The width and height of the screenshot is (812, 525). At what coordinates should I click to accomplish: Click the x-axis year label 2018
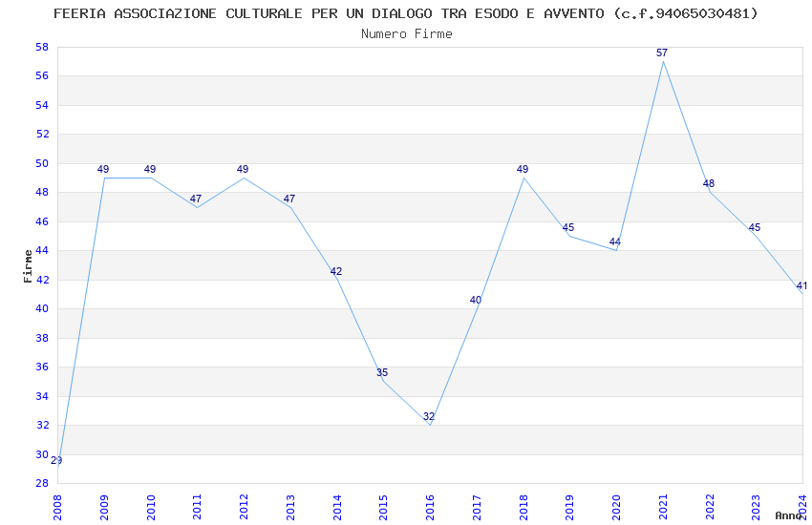point(524,507)
